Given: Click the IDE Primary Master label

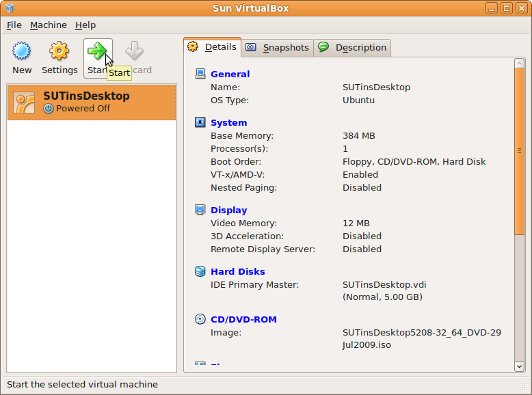Looking at the screenshot, I should (255, 284).
